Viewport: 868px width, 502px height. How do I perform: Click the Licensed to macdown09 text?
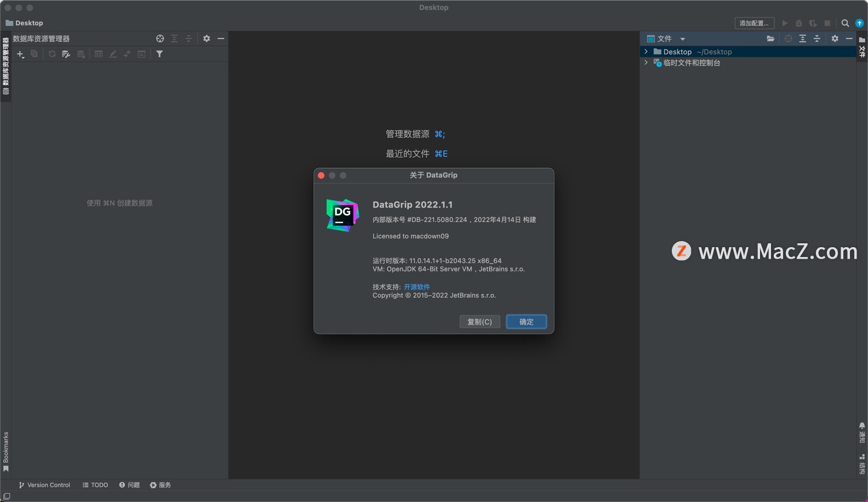pos(410,236)
